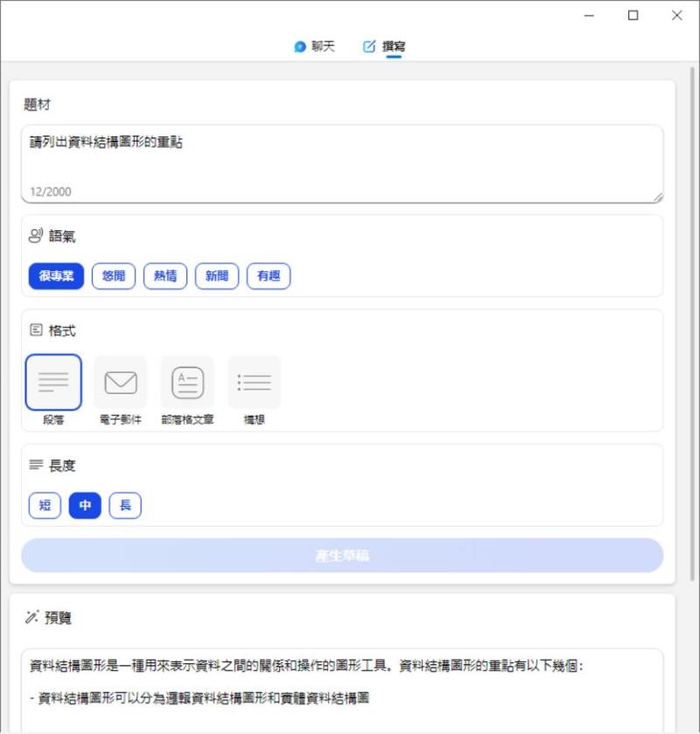Choose the 構想 ideas list format icon
Screen dimensions: 700x734
[255, 382]
